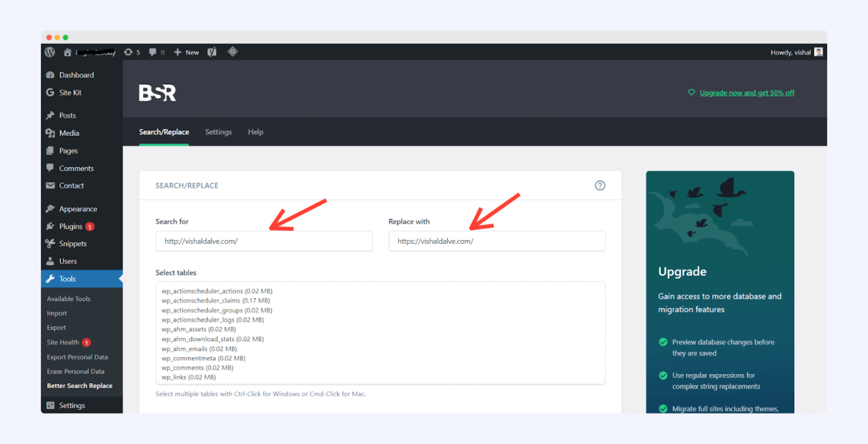868x444 pixels.
Task: Click Upgrade now and get 50% off
Action: pos(747,93)
